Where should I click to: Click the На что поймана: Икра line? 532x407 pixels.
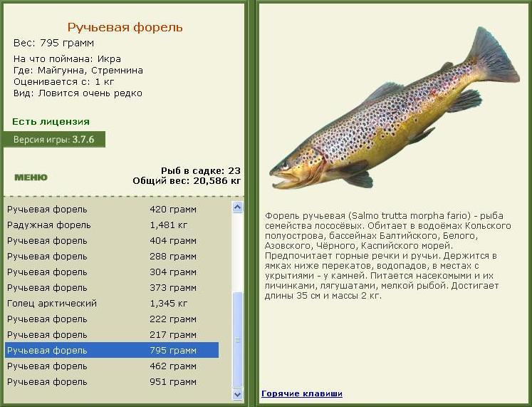[67, 58]
